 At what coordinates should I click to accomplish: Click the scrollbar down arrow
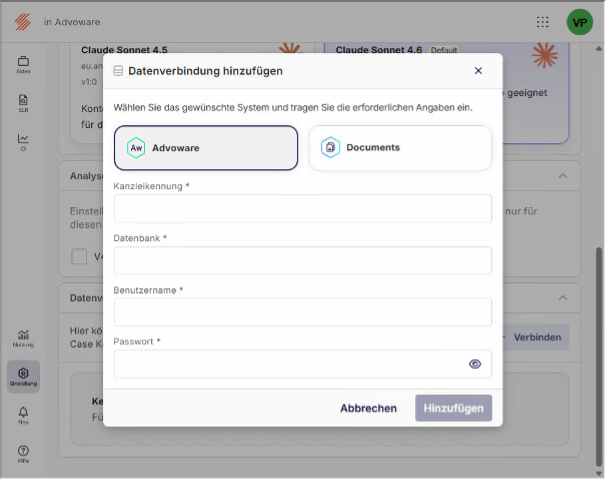click(599, 473)
